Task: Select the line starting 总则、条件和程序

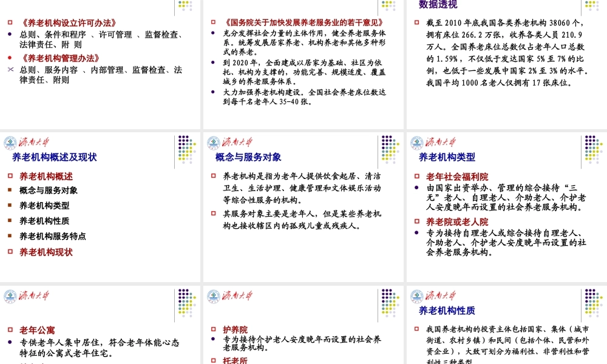Action: (x=101, y=39)
